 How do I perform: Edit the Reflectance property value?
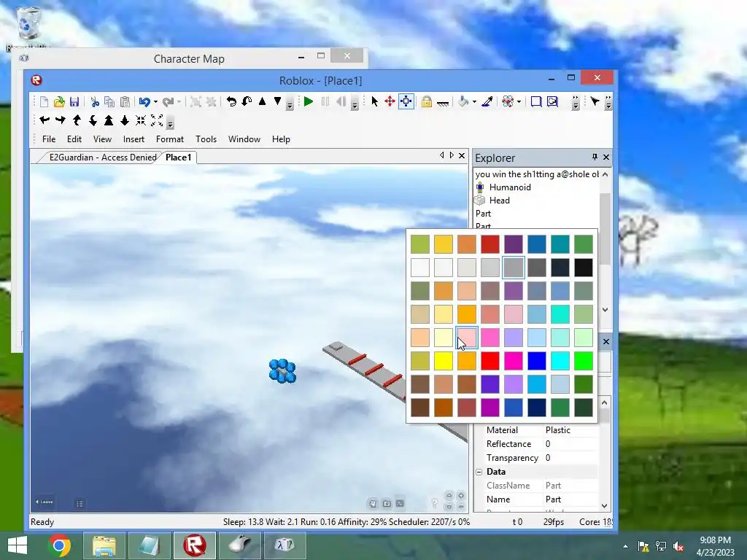click(x=570, y=444)
